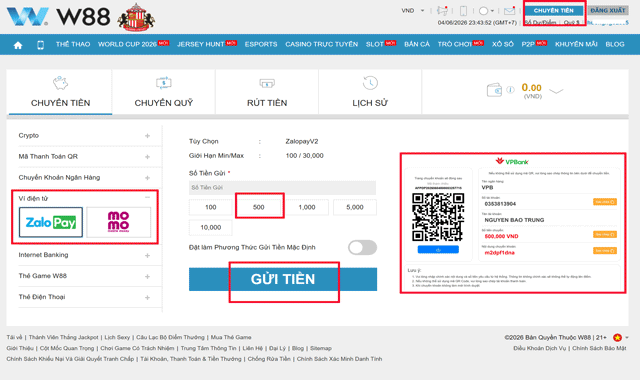Click the VPBank logo in payment panel
The image size is (640, 380).
[x=512, y=162]
